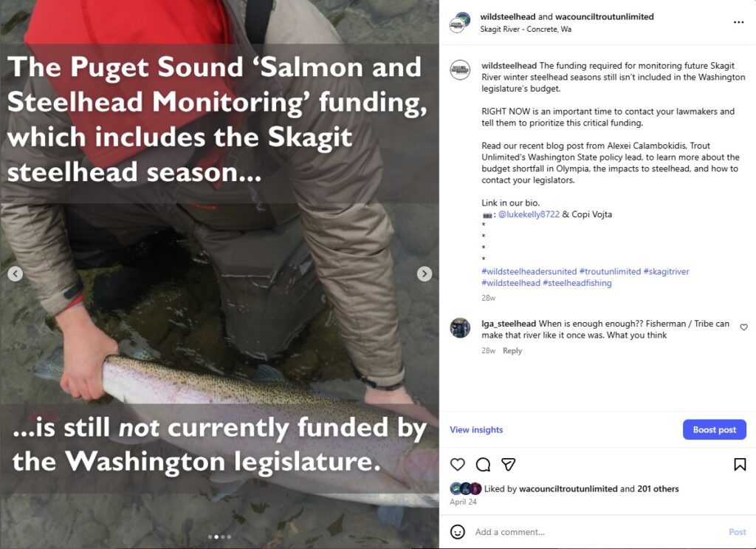Open comments via speech bubble icon
756x549 pixels.
tap(483, 465)
